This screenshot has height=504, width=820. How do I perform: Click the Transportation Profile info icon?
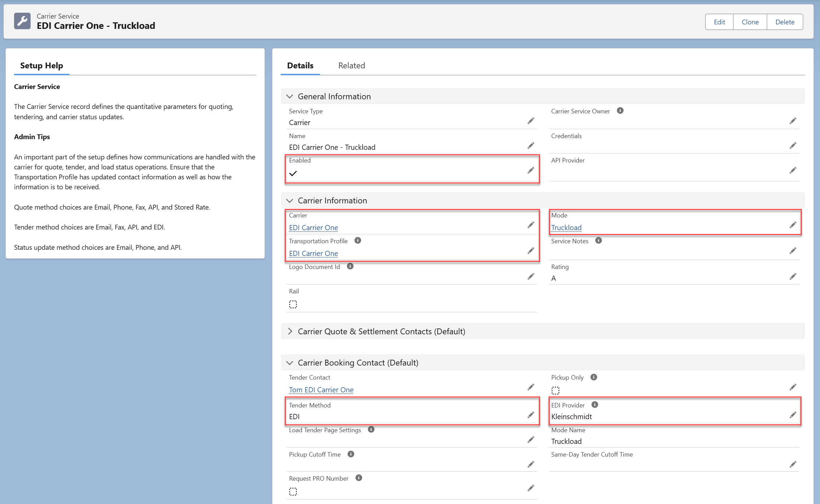pyautogui.click(x=358, y=240)
